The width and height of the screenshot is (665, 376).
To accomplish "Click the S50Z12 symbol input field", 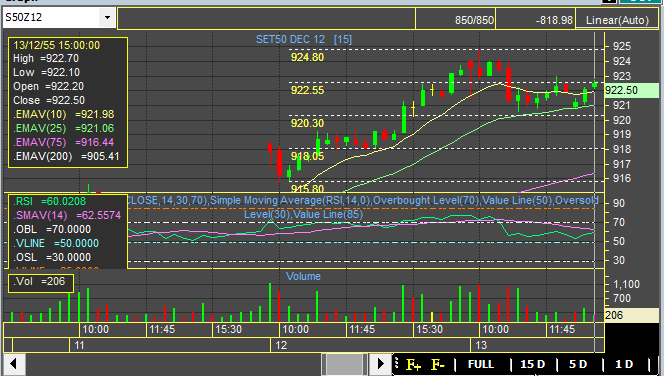I will [x=52, y=18].
